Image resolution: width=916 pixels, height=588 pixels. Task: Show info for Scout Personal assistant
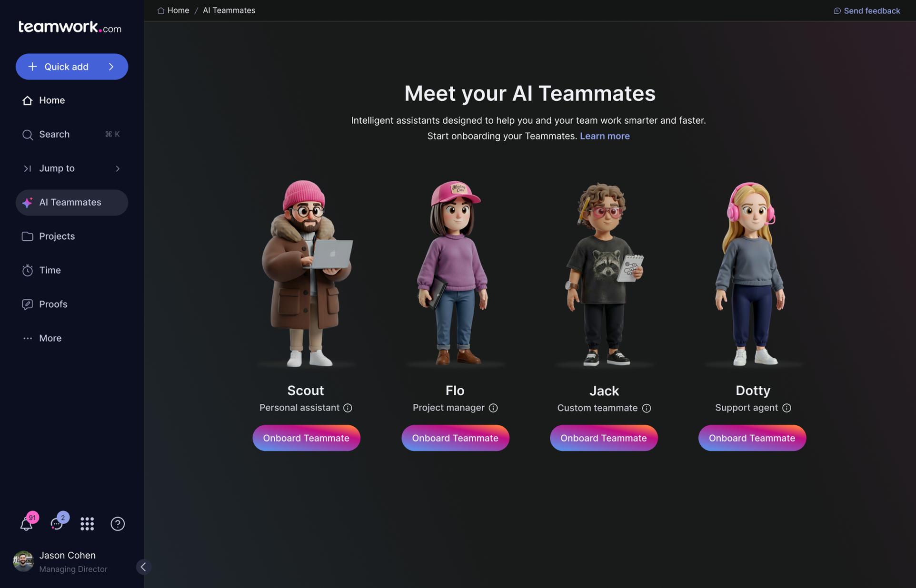[348, 408]
